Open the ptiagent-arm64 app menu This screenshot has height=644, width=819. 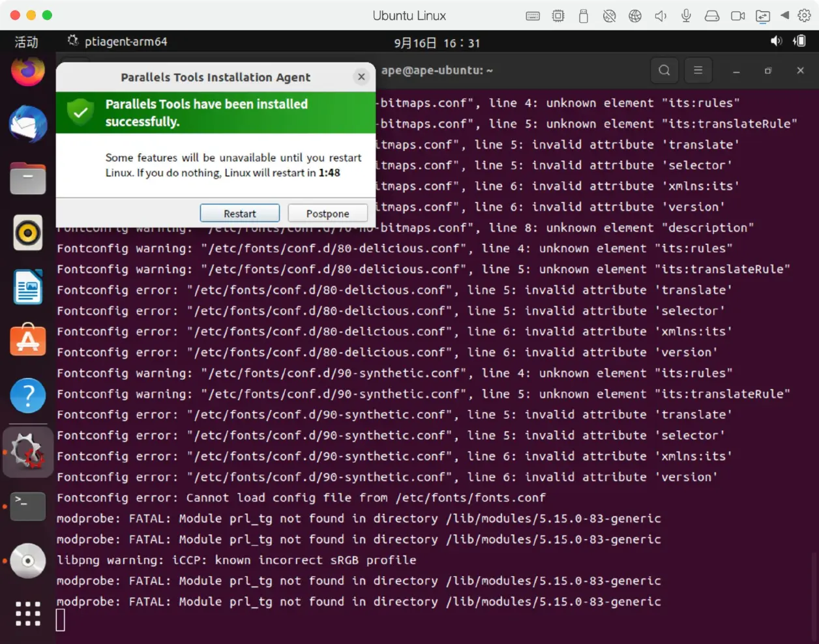pyautogui.click(x=118, y=42)
